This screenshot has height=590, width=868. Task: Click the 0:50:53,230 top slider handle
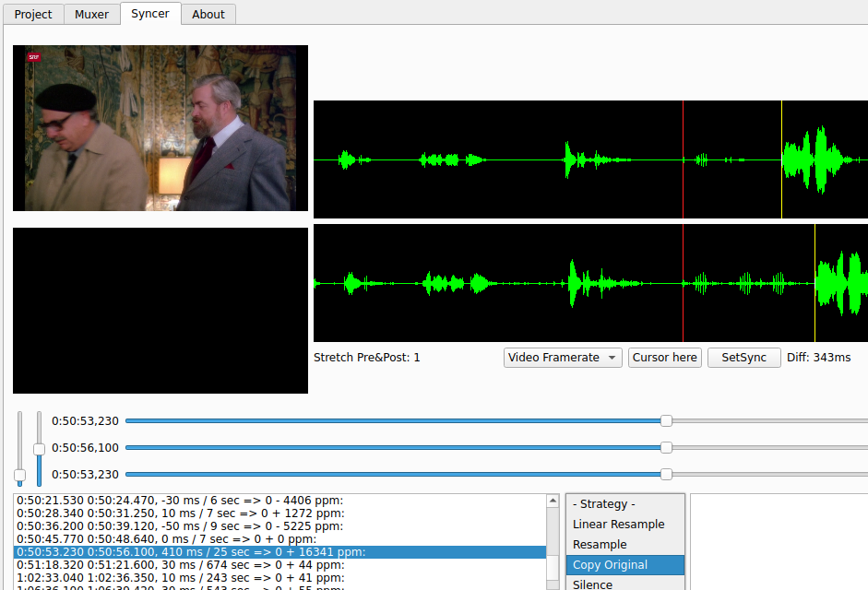tap(667, 421)
